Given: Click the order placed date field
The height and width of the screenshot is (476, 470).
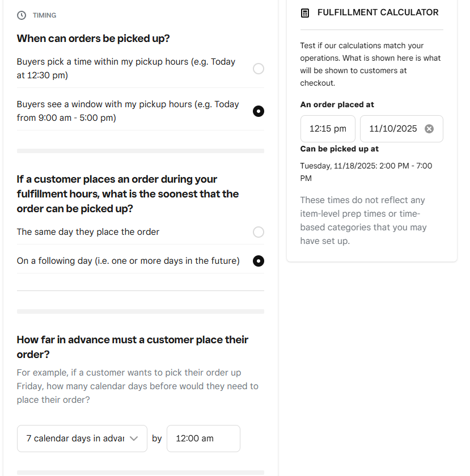Looking at the screenshot, I should [392, 129].
